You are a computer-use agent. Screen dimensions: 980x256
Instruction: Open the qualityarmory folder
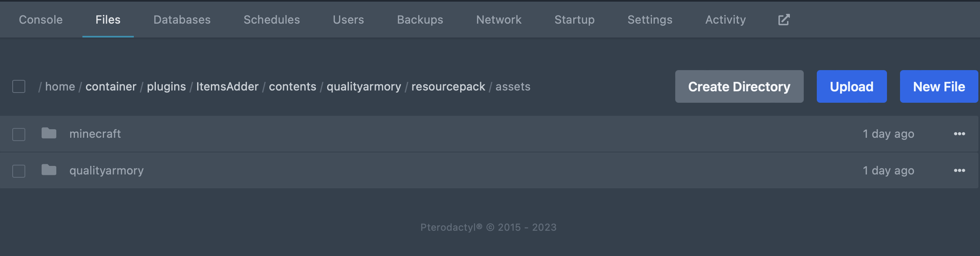click(x=107, y=170)
